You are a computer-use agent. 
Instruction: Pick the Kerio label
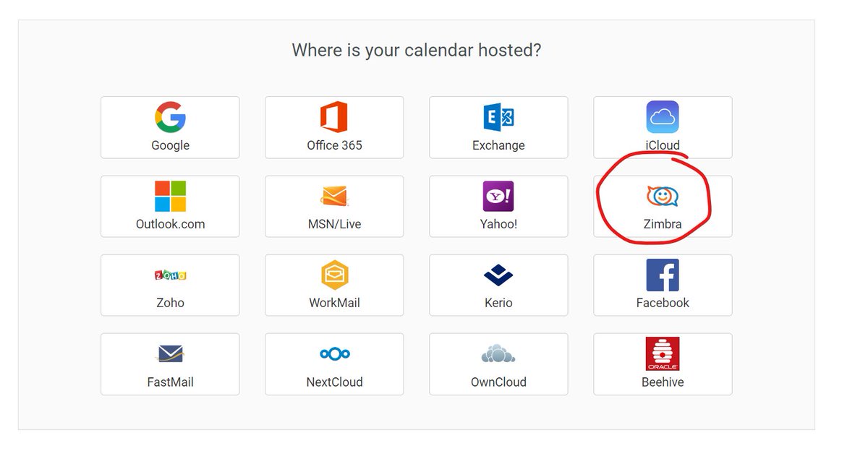[498, 303]
